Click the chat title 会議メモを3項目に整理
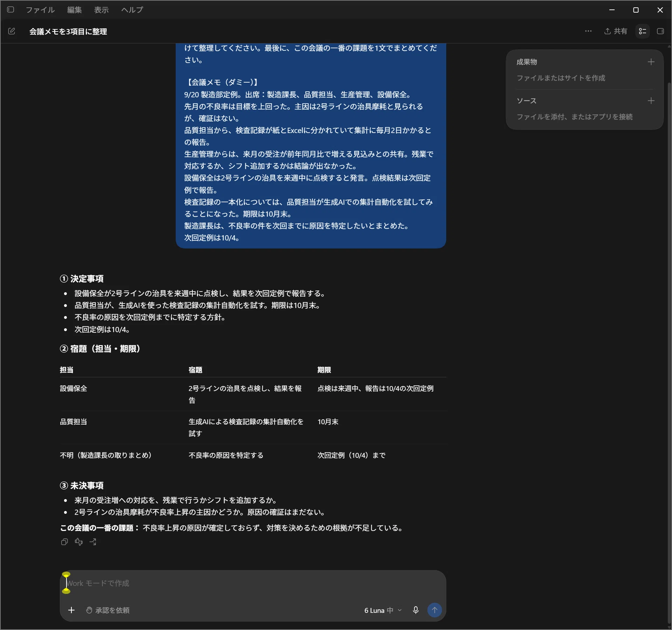Viewport: 672px width, 630px height. [68, 31]
